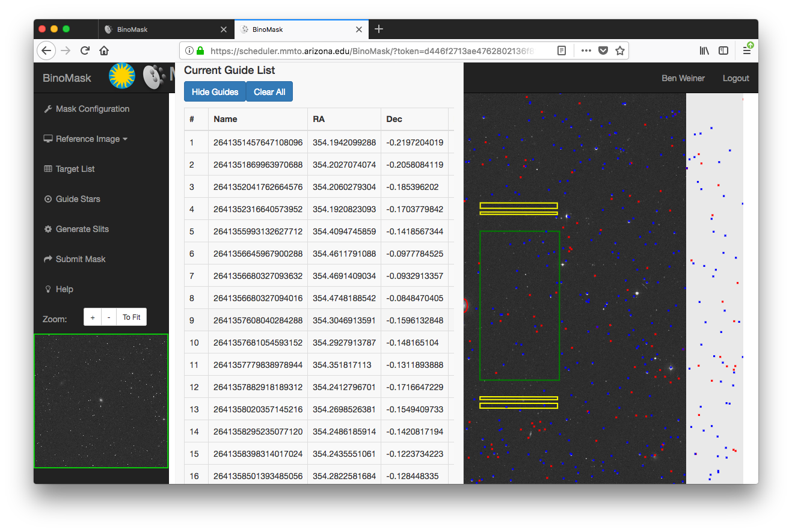792x532 pixels.
Task: Click the Firefox reload page icon
Action: (85, 50)
